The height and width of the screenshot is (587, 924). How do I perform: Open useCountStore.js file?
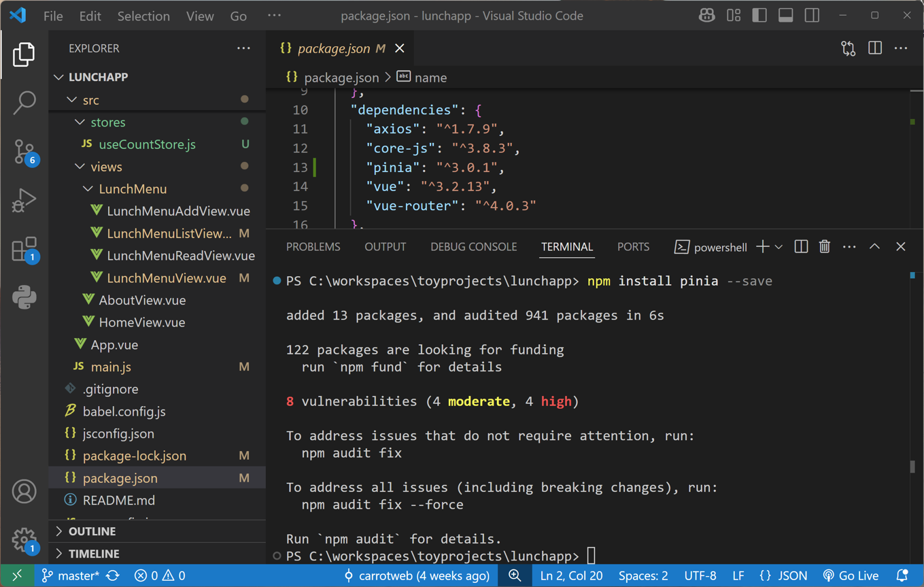(158, 144)
